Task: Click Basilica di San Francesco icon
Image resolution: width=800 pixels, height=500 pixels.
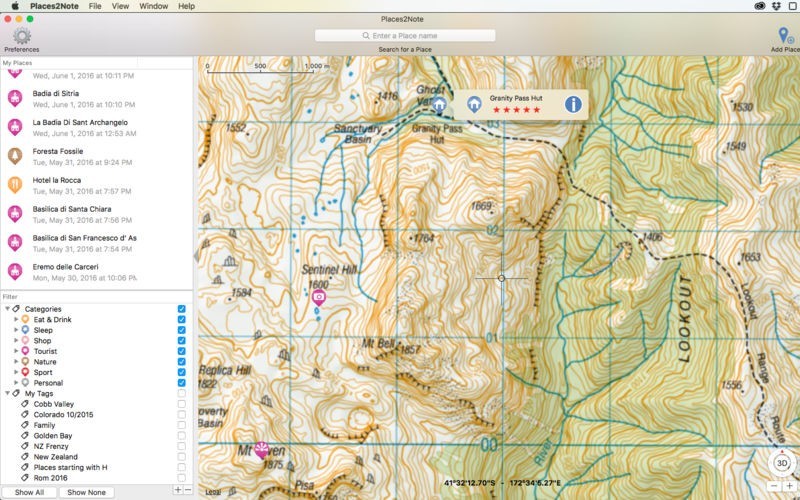Action: pyautogui.click(x=15, y=242)
